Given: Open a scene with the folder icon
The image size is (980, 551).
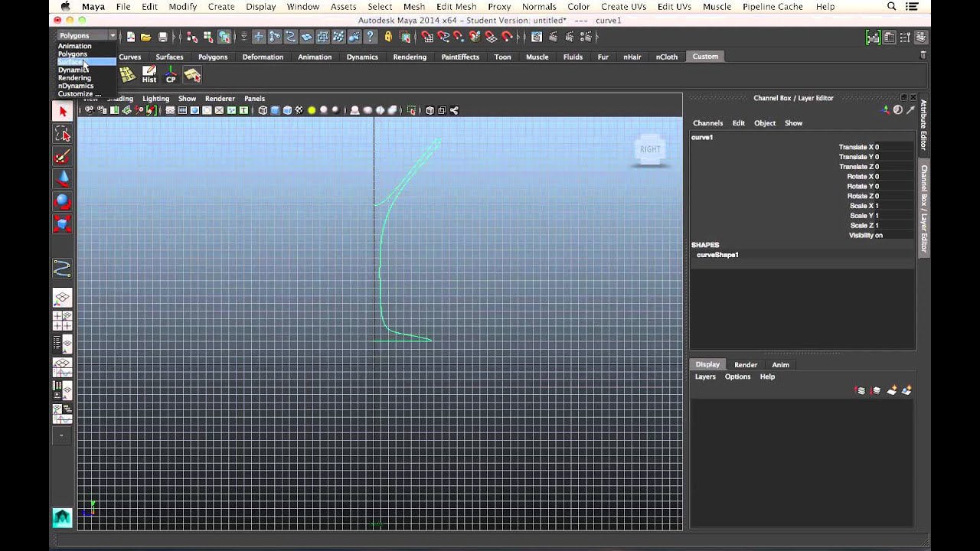Looking at the screenshot, I should coord(146,37).
